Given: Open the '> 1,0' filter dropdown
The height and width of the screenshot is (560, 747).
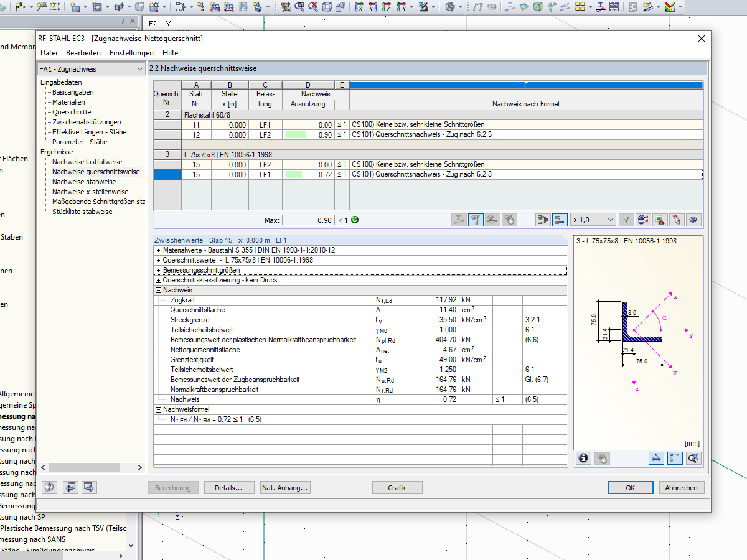Looking at the screenshot, I should [593, 220].
